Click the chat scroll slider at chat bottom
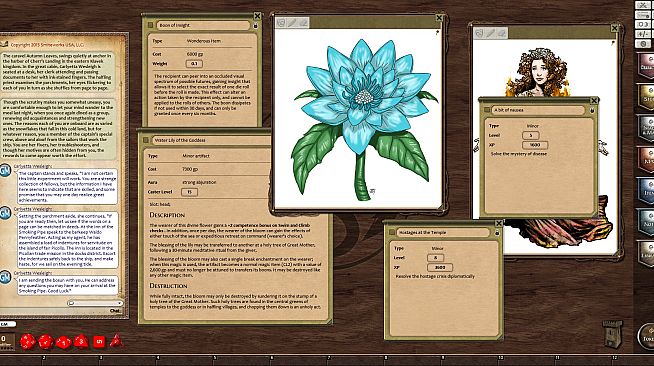 (95, 303)
